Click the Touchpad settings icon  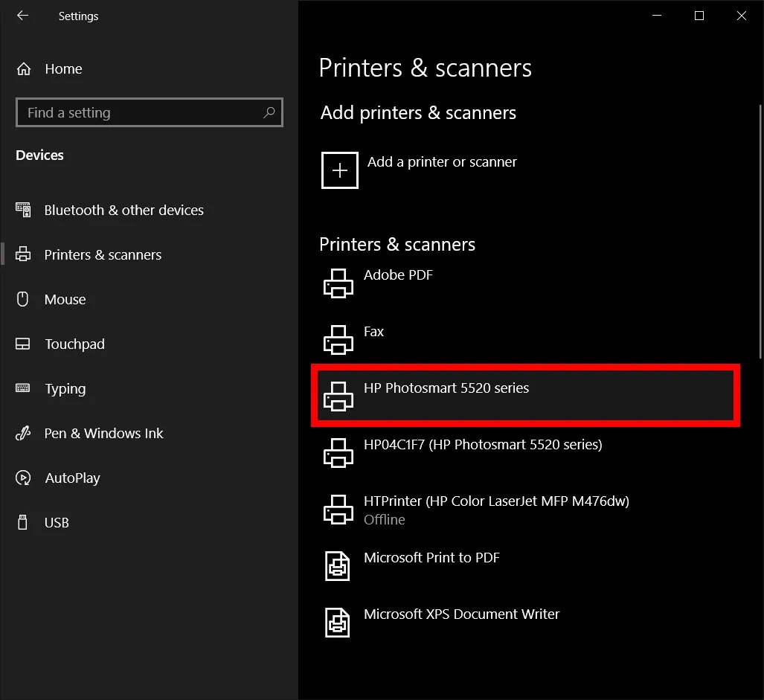pyautogui.click(x=23, y=344)
